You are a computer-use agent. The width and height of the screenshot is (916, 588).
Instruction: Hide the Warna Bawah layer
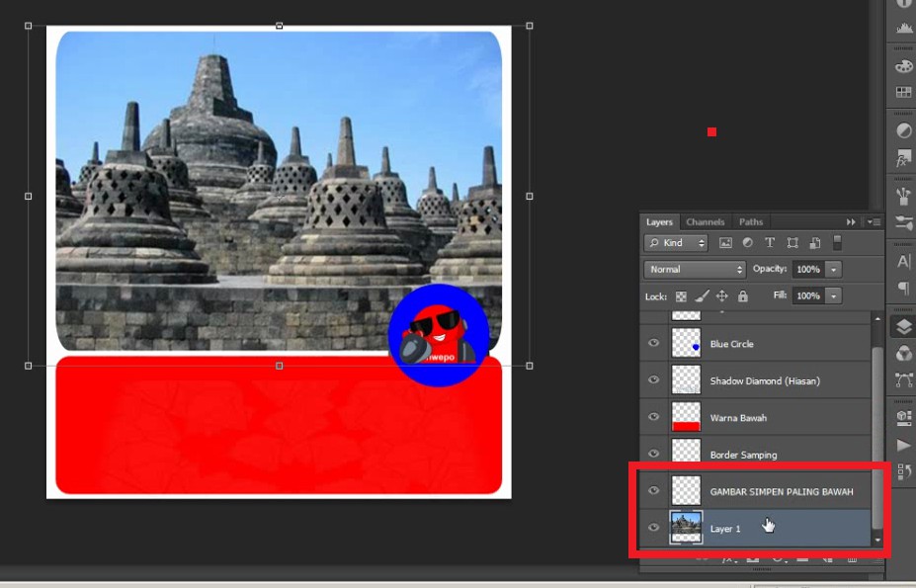point(654,417)
